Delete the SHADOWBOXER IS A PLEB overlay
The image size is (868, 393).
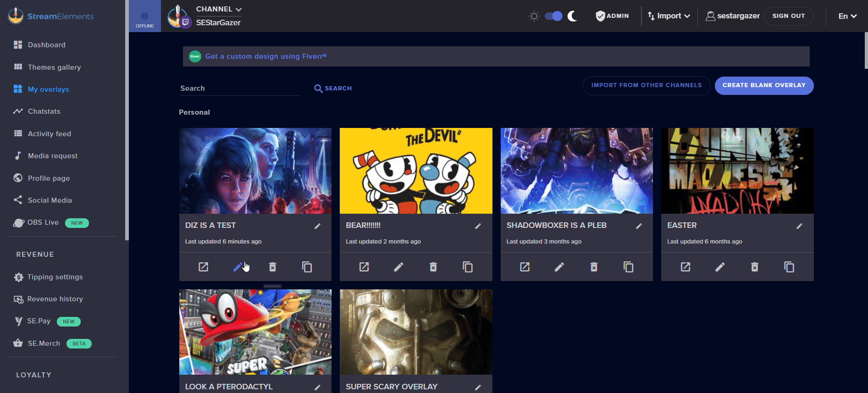594,267
